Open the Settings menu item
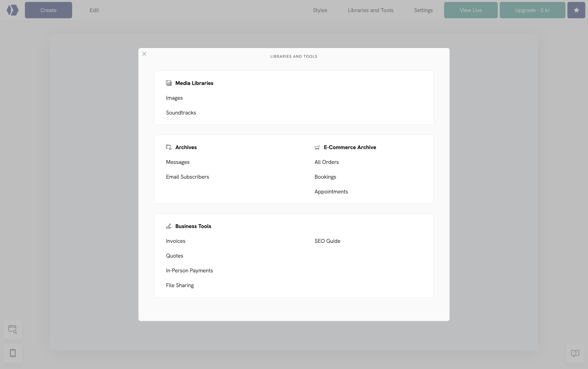The image size is (588, 369). 423,10
